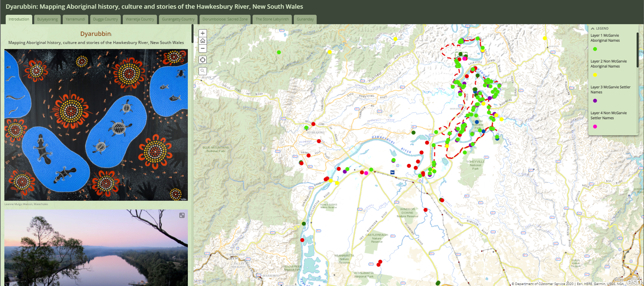644x286 pixels.
Task: Click the Bilpin place label
Action: [x=206, y=78]
